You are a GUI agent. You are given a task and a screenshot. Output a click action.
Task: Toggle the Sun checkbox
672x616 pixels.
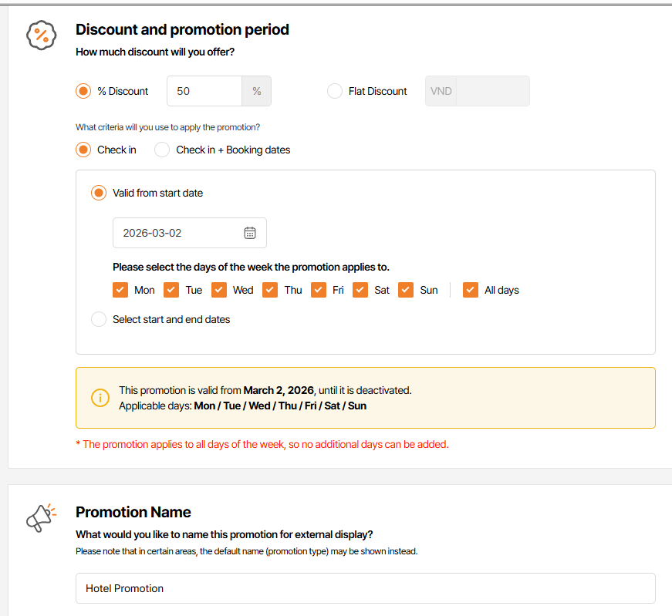point(407,290)
